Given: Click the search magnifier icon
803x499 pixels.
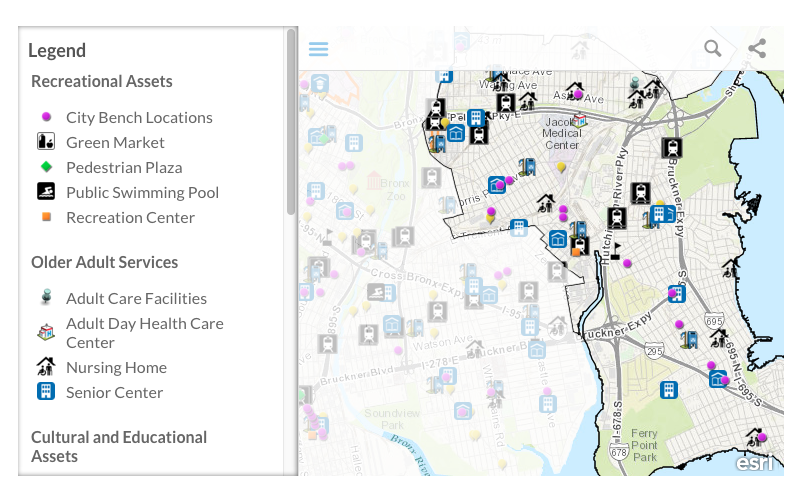Looking at the screenshot, I should click(712, 49).
